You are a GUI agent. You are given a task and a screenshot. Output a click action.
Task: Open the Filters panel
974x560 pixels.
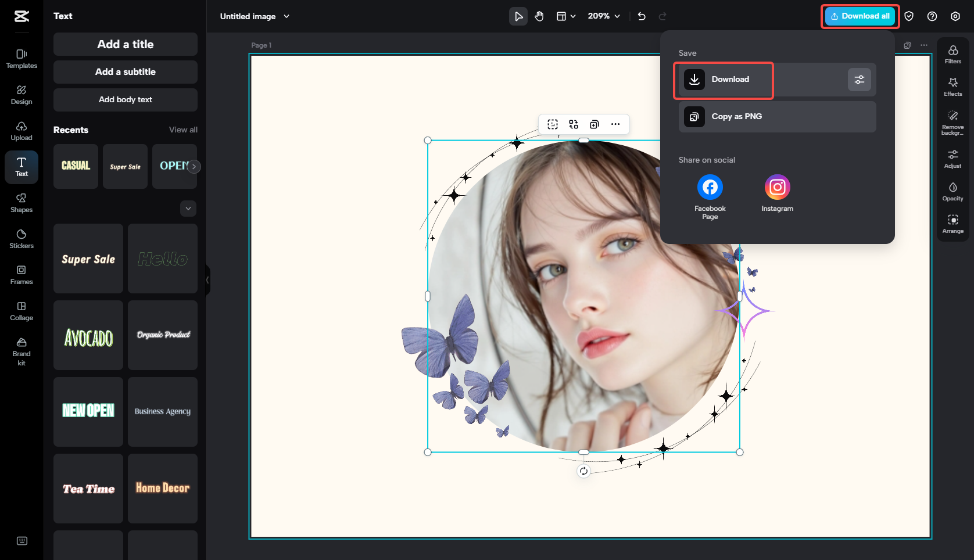point(952,54)
